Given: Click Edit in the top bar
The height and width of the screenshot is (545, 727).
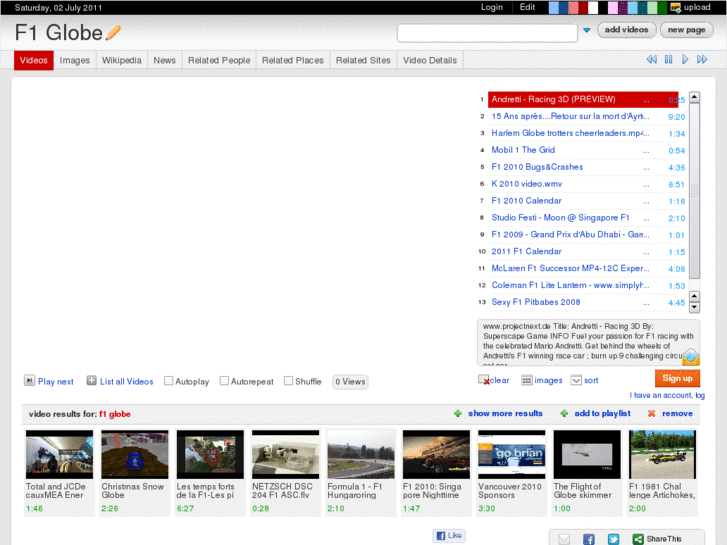Looking at the screenshot, I should tap(527, 7).
